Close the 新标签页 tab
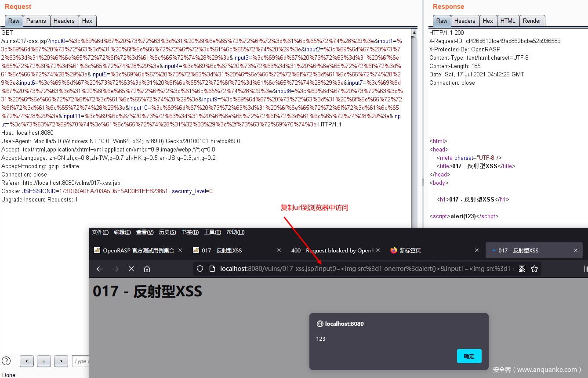The width and height of the screenshot is (588, 378). [x=477, y=250]
